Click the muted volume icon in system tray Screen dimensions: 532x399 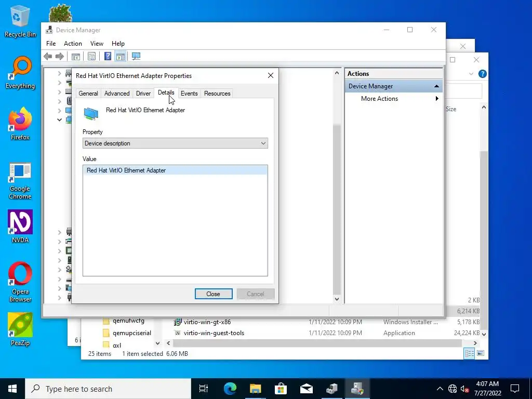point(464,389)
